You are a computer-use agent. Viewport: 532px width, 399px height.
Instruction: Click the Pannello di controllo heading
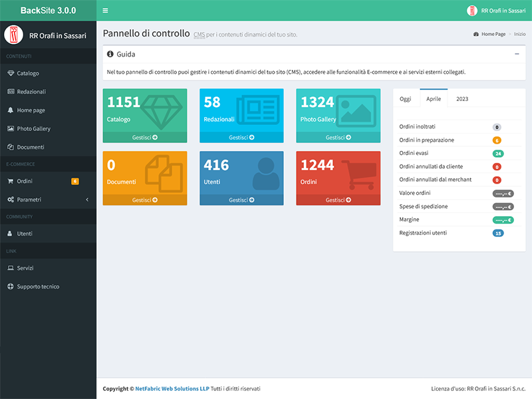click(146, 33)
